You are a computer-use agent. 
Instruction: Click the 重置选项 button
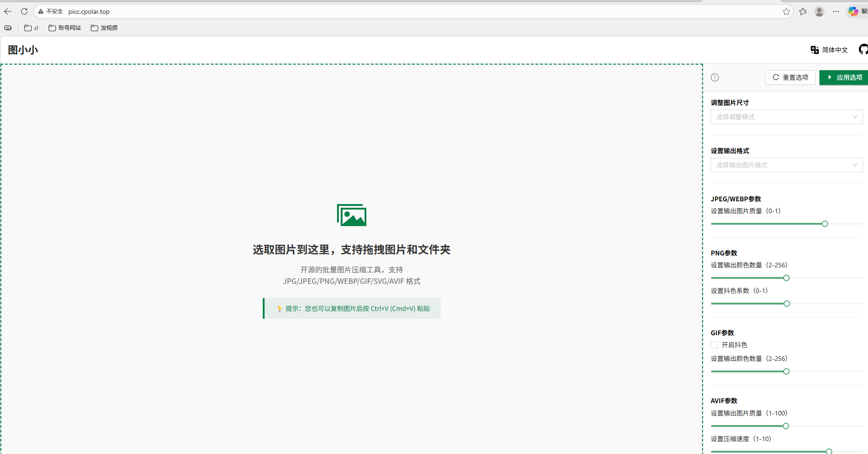click(x=790, y=78)
